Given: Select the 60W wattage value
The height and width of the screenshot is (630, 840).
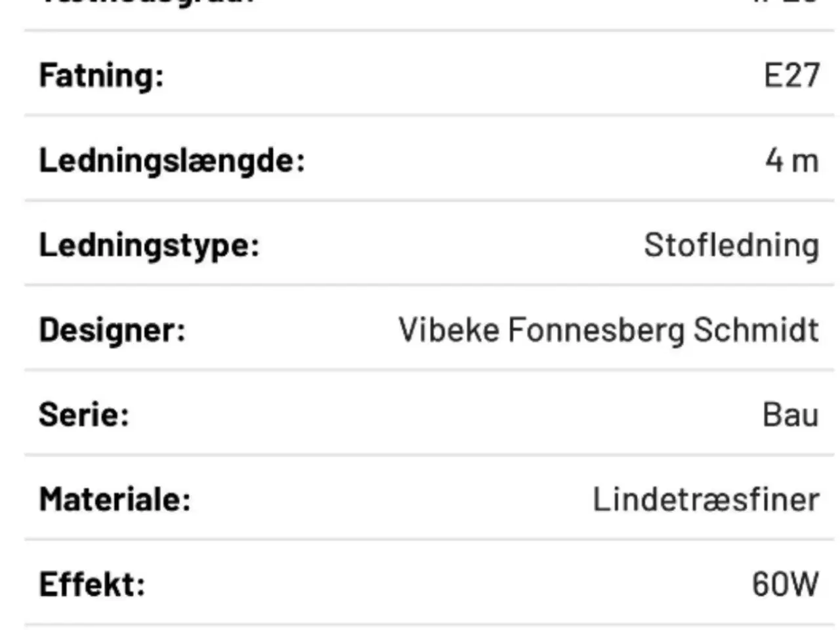Looking at the screenshot, I should (785, 583).
